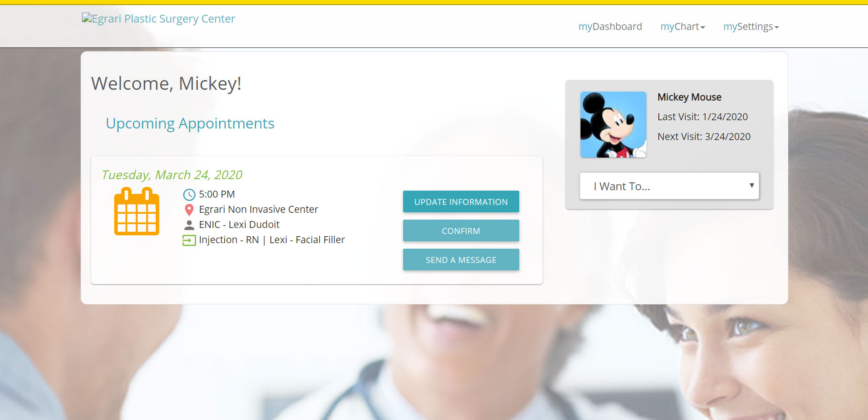Open the I Want To... dropdown
Screen dimensions: 868x420
[669, 186]
